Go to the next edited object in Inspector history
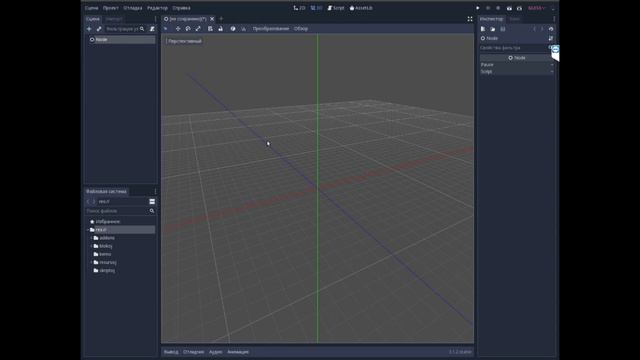 click(542, 29)
